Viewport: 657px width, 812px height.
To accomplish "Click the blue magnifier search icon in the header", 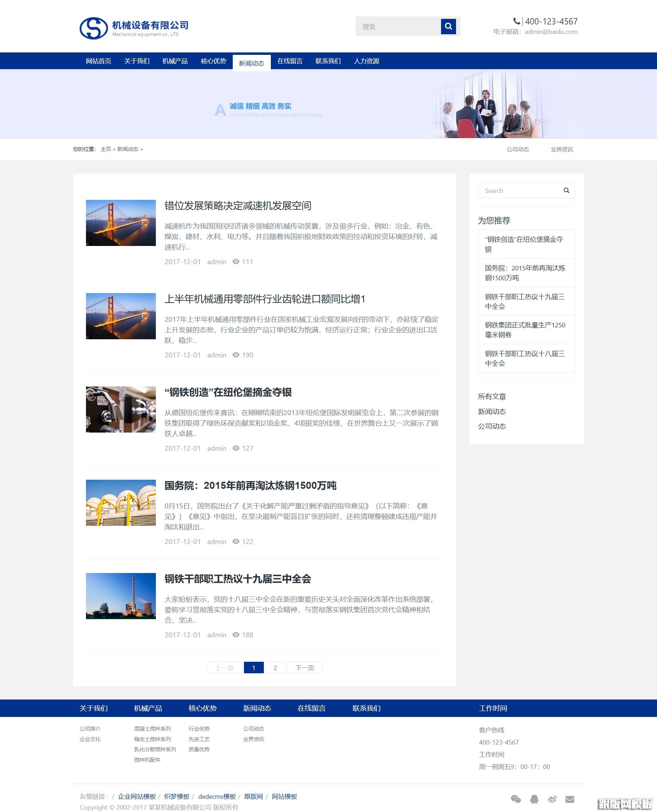I will [448, 26].
